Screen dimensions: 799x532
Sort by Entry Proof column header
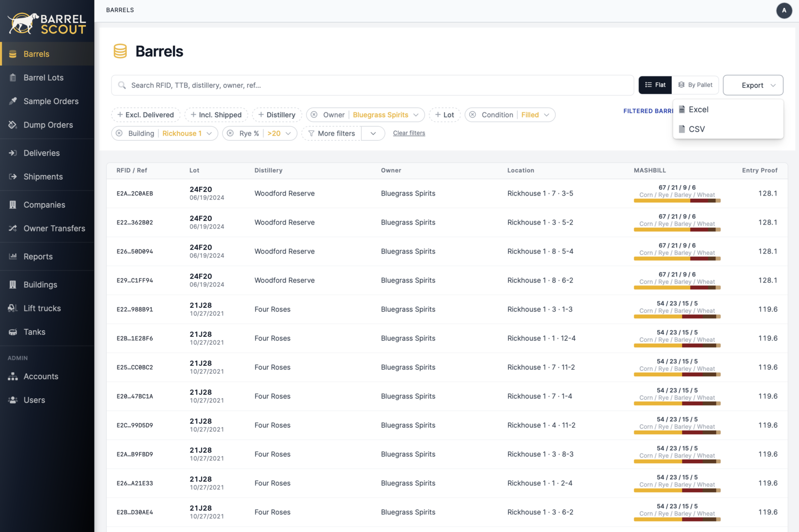760,171
